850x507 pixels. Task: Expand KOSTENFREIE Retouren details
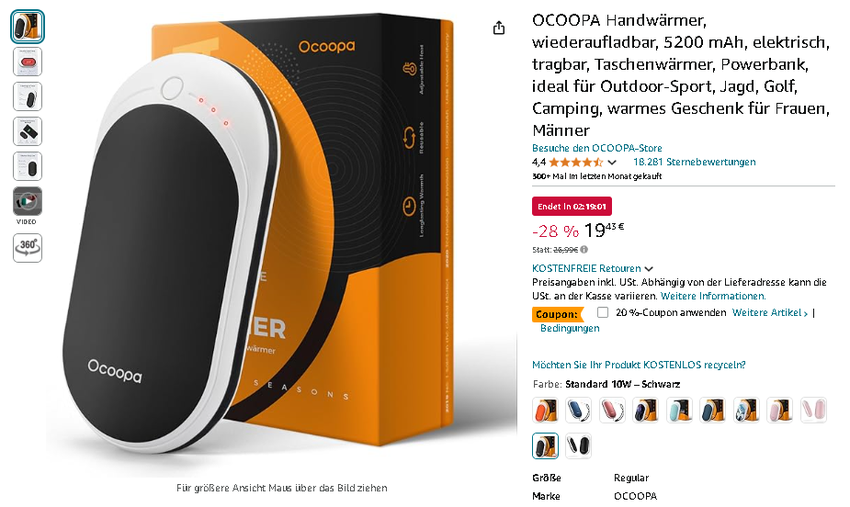click(593, 268)
